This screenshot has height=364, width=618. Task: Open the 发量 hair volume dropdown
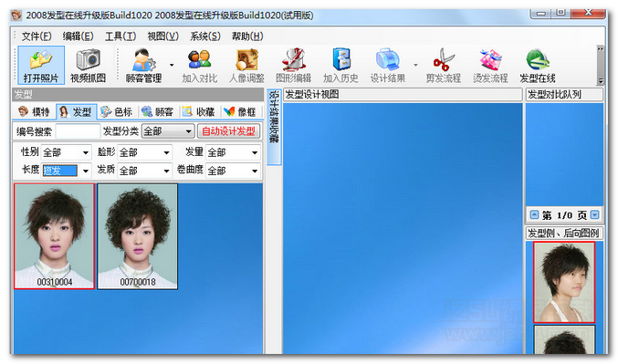coord(233,152)
